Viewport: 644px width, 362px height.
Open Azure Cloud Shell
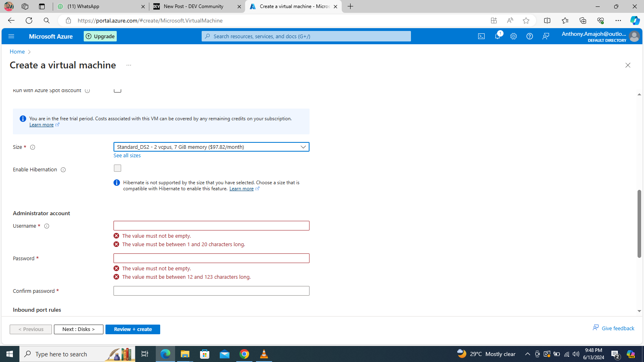coord(481,36)
